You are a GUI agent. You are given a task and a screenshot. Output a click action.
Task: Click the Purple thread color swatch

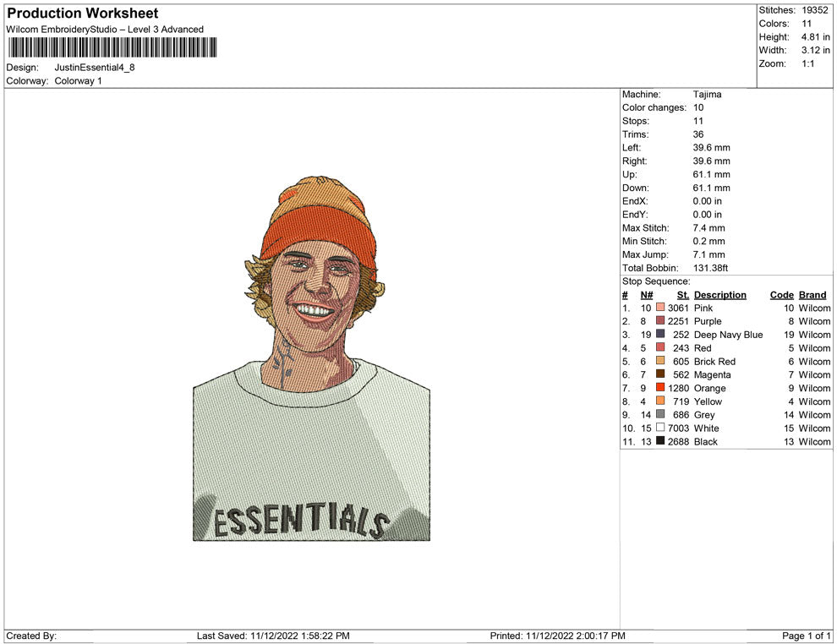coord(660,320)
